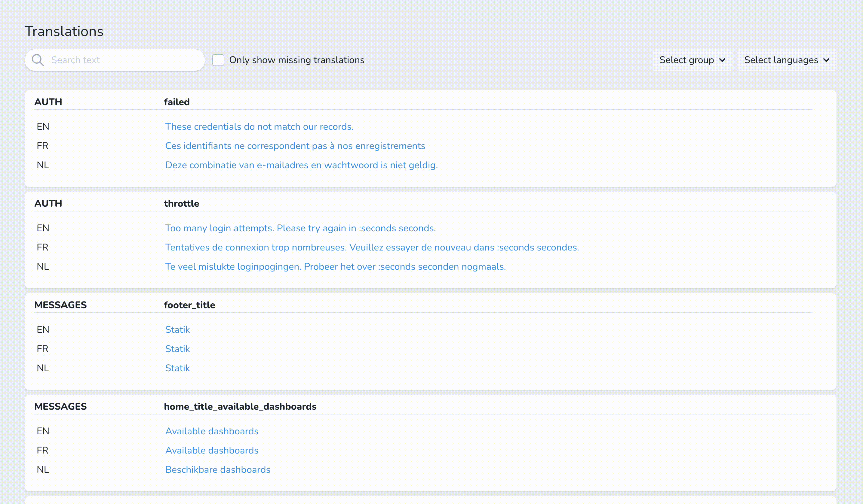Open the 'Select group' dropdown
863x504 pixels.
click(x=691, y=59)
